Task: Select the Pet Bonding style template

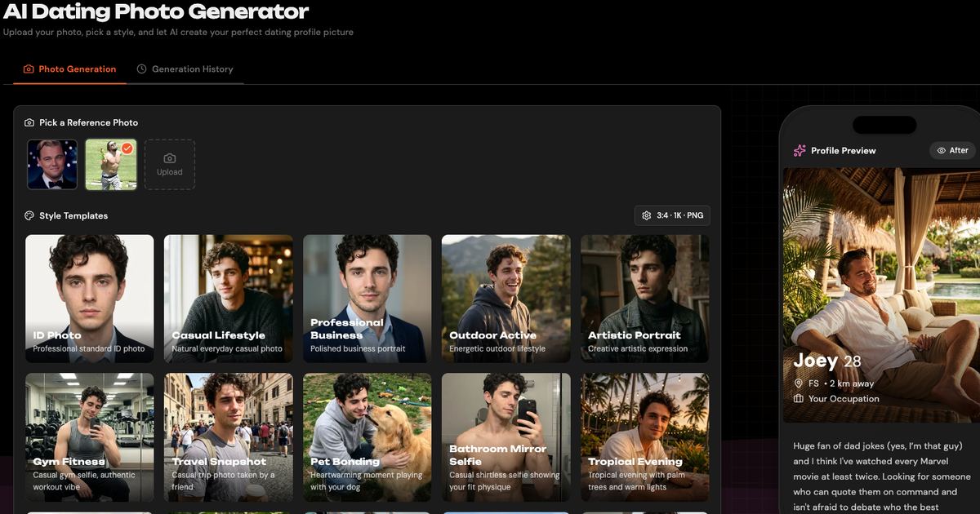Action: click(367, 437)
